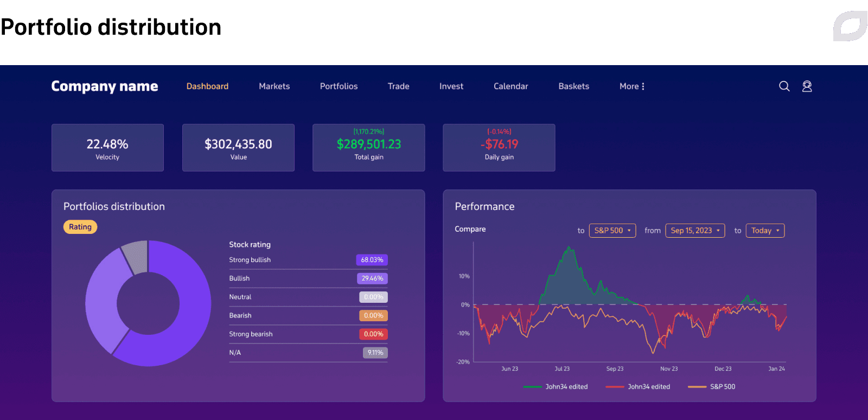Click the gray N/A donut segment
This screenshot has width=868, height=420.
pyautogui.click(x=136, y=256)
